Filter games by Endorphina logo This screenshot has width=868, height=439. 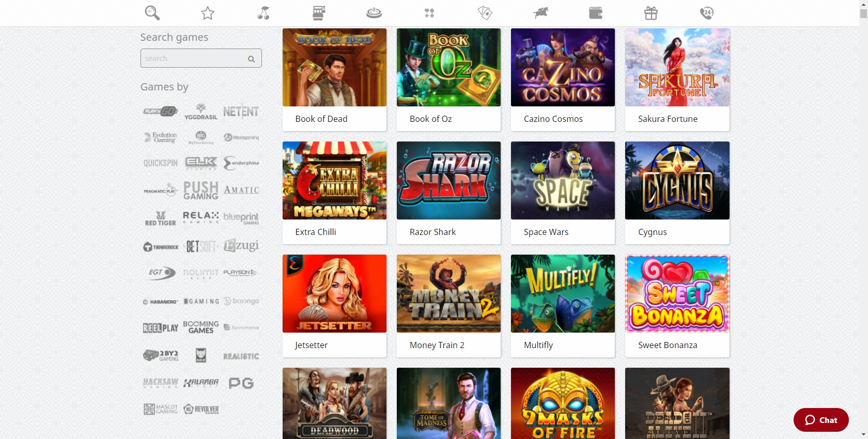(241, 163)
